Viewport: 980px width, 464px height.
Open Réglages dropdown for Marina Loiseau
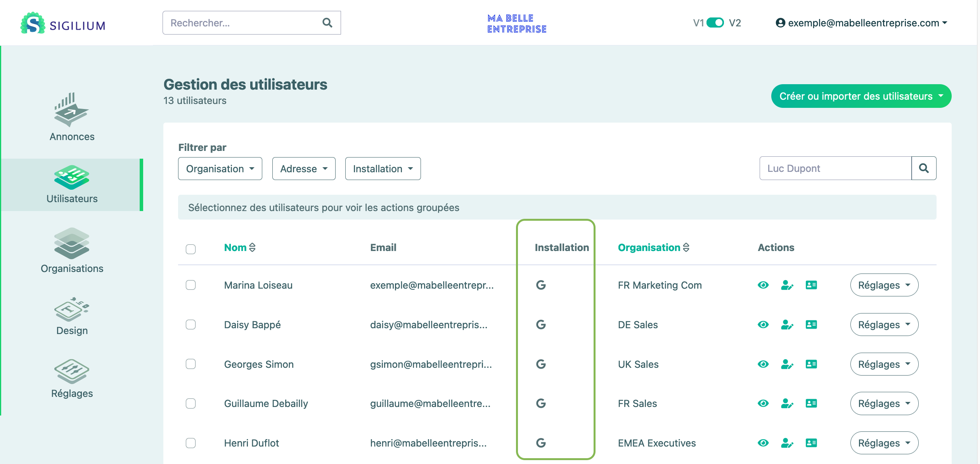(x=884, y=285)
